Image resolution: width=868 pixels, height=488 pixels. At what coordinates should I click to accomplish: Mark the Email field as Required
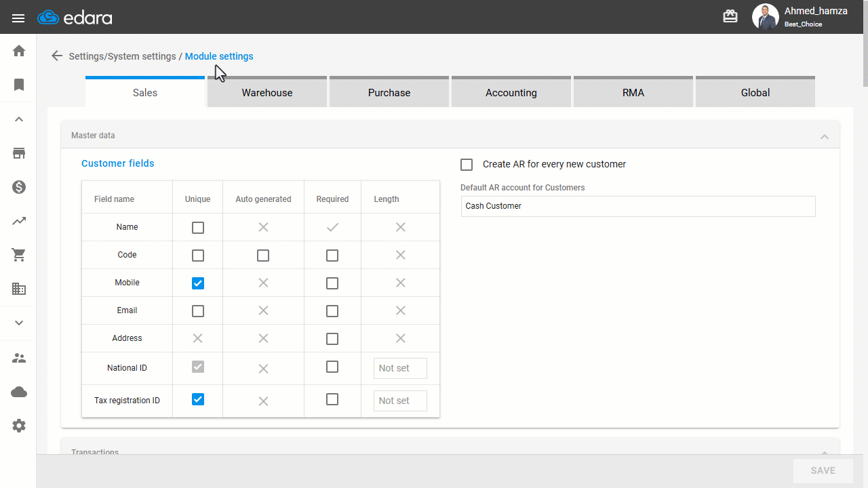332,311
